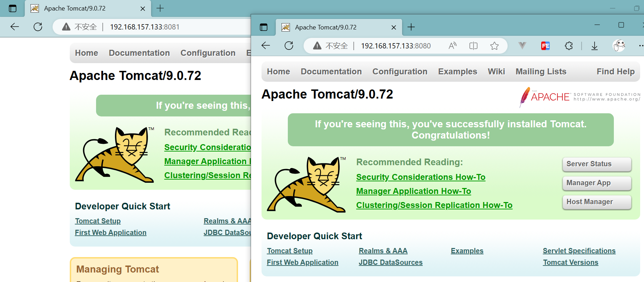The image size is (644, 282).
Task: Click the Host Manager button
Action: point(597,202)
